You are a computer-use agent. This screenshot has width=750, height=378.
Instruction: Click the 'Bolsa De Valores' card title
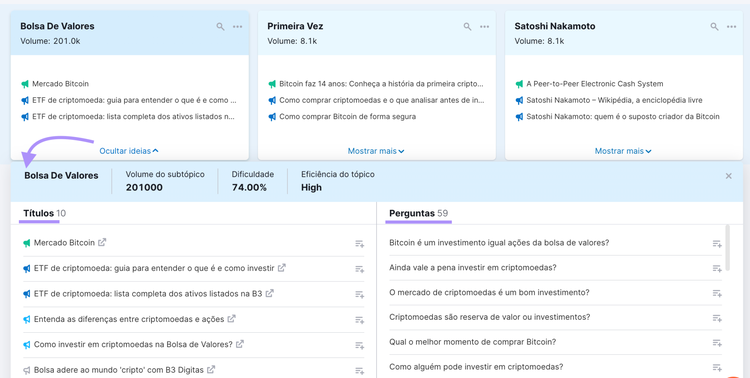pos(57,26)
